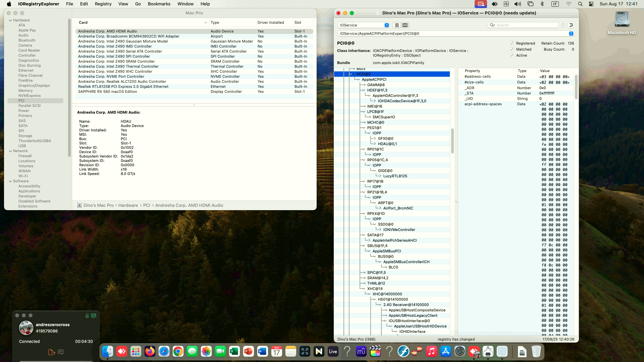Sort table by Card column header

[x=142, y=22]
